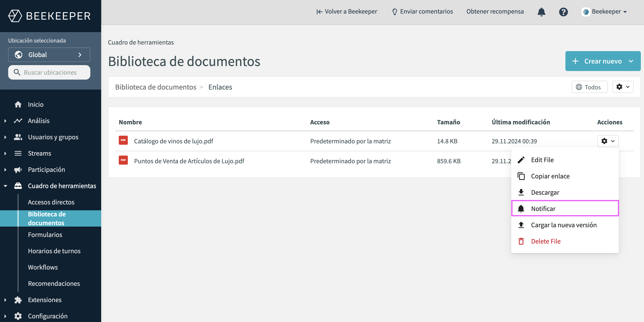Click the lightbulb icon by Enviar comentarios
This screenshot has height=322, width=644.
pyautogui.click(x=394, y=12)
